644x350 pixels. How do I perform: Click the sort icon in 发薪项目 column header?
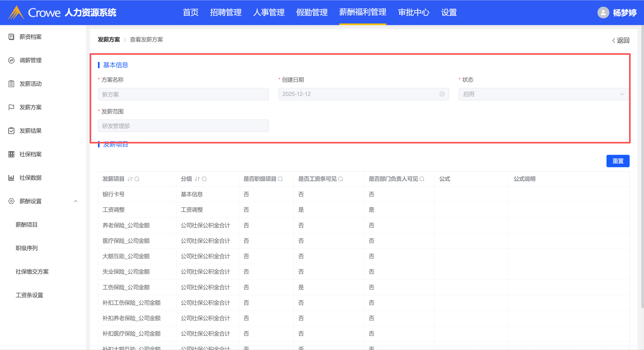click(x=130, y=179)
